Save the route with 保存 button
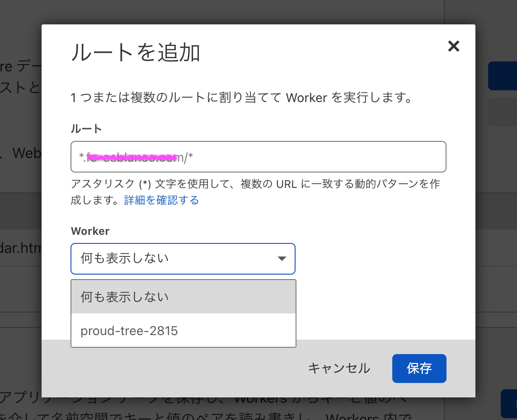 [419, 369]
